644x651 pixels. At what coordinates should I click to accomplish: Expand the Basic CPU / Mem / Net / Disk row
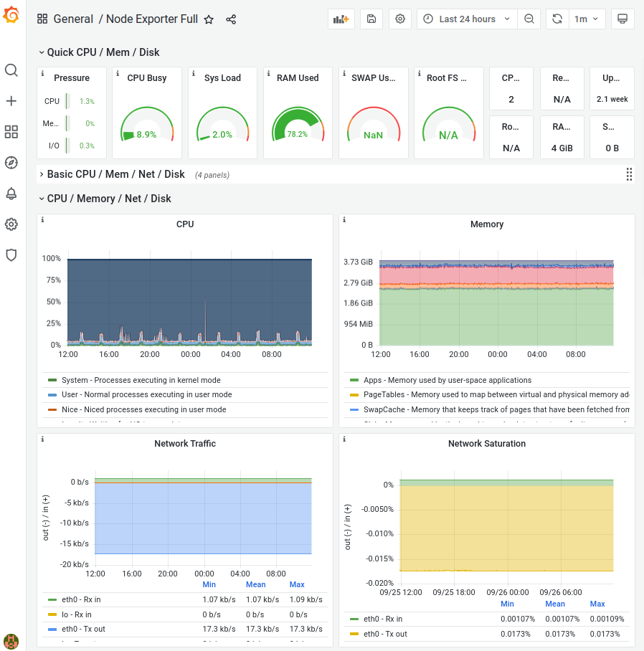tap(115, 174)
